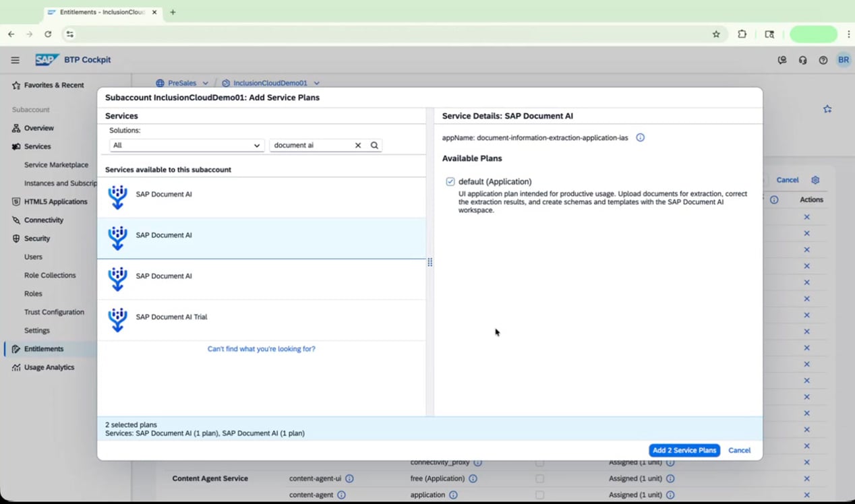
Task: Click the info icon next to free (Application)
Action: (473, 478)
